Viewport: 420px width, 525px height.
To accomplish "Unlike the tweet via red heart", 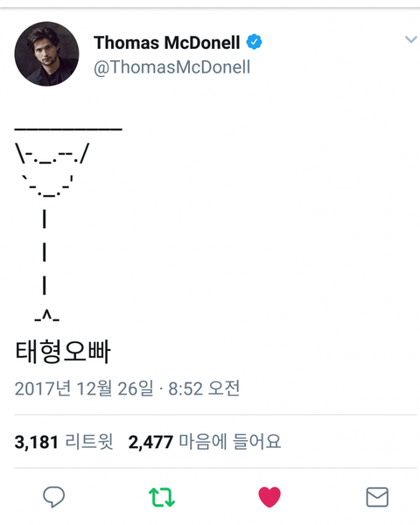I will 269,497.
